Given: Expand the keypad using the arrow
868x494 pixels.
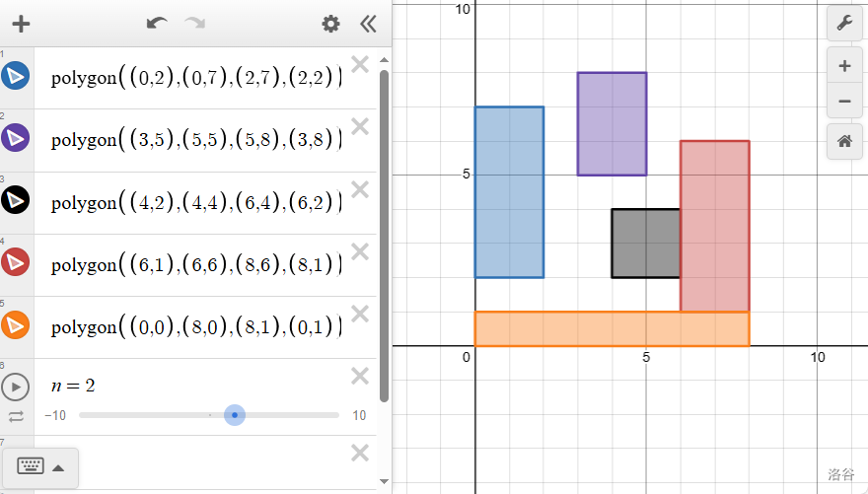Looking at the screenshot, I should point(58,467).
